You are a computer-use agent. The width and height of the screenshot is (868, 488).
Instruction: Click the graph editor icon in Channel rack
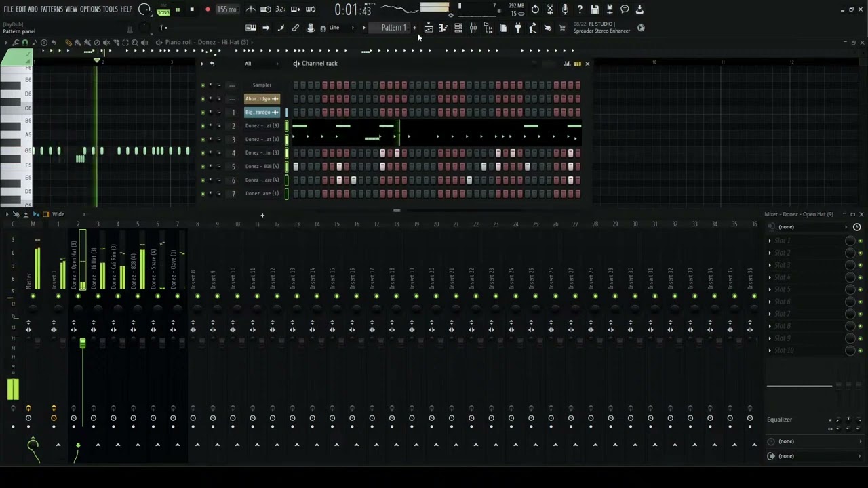(x=567, y=64)
